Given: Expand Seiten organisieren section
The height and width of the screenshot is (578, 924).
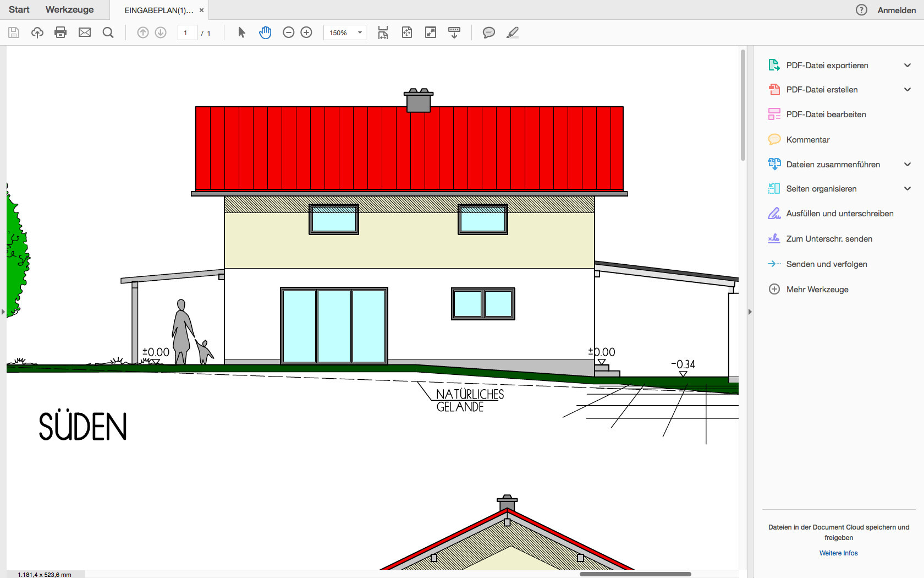Looking at the screenshot, I should pos(907,189).
